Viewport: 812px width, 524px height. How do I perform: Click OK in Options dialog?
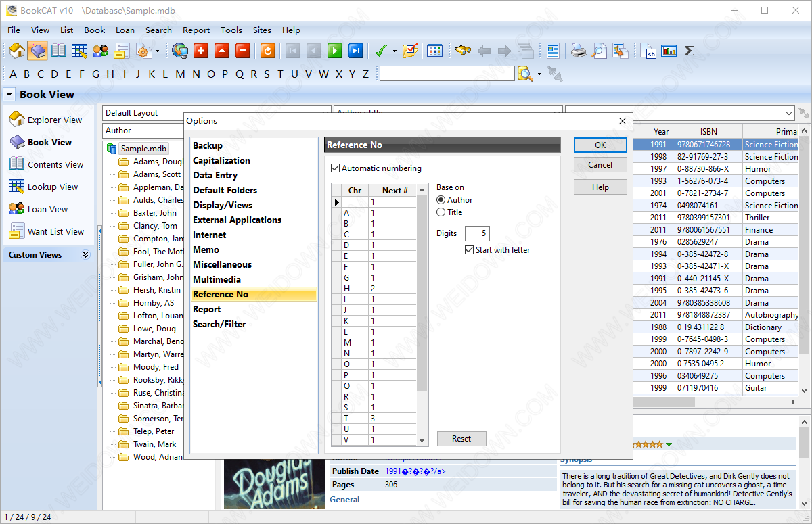(x=600, y=145)
